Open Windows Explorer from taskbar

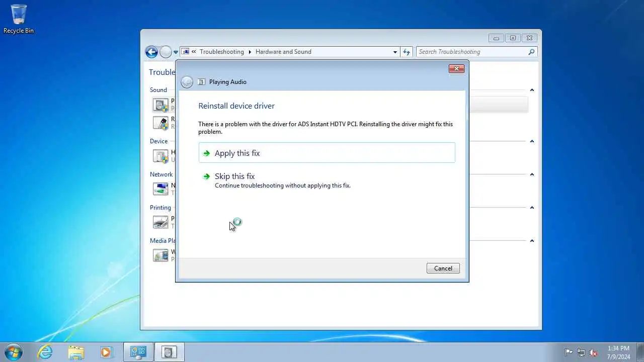(76, 352)
